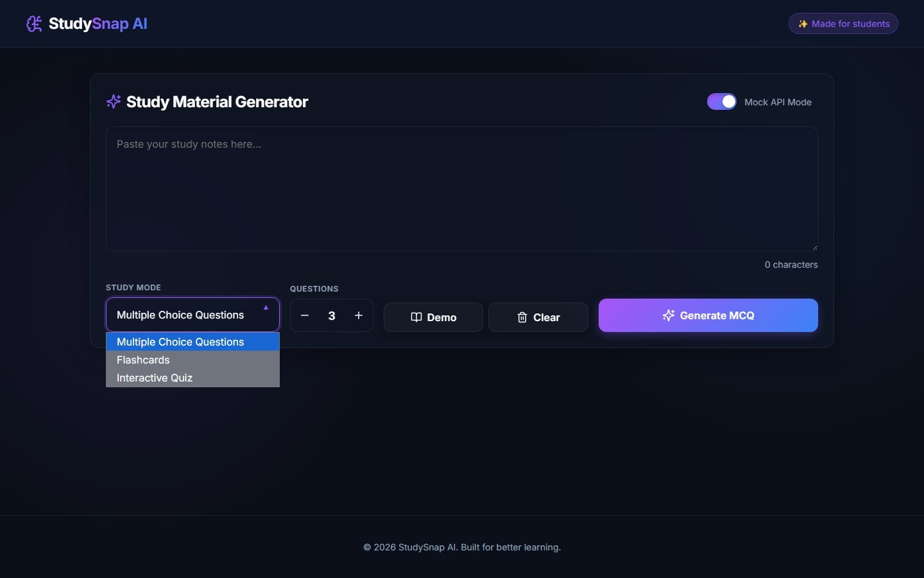Click the brain logo icon in the header
Viewport: 924px width, 578px height.
point(34,24)
